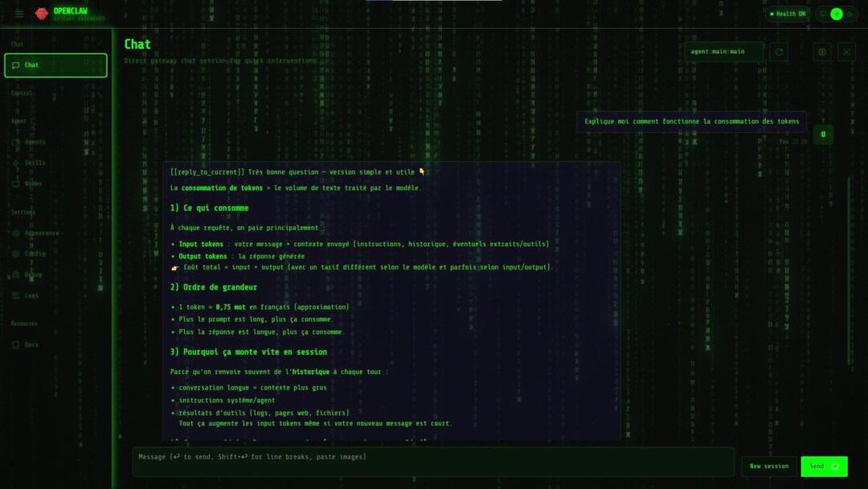Click the user message about tokens
868x489 pixels.
click(691, 121)
